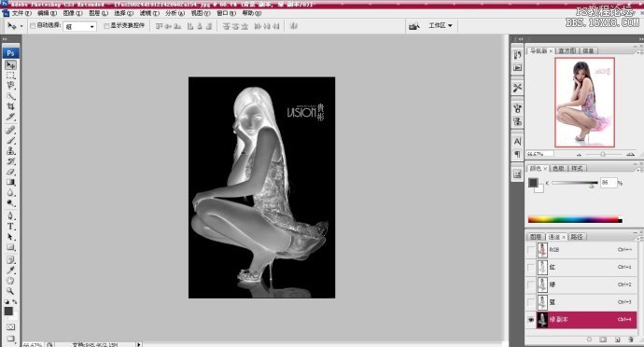644x347 pixels.
Task: Save selection as channel button
Action: point(603,340)
